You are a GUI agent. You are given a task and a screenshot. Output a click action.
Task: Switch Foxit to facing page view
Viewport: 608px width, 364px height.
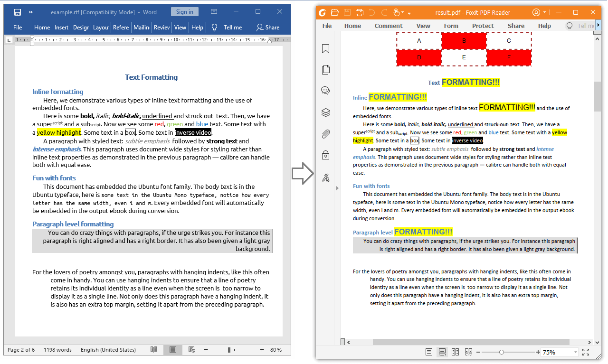click(455, 352)
